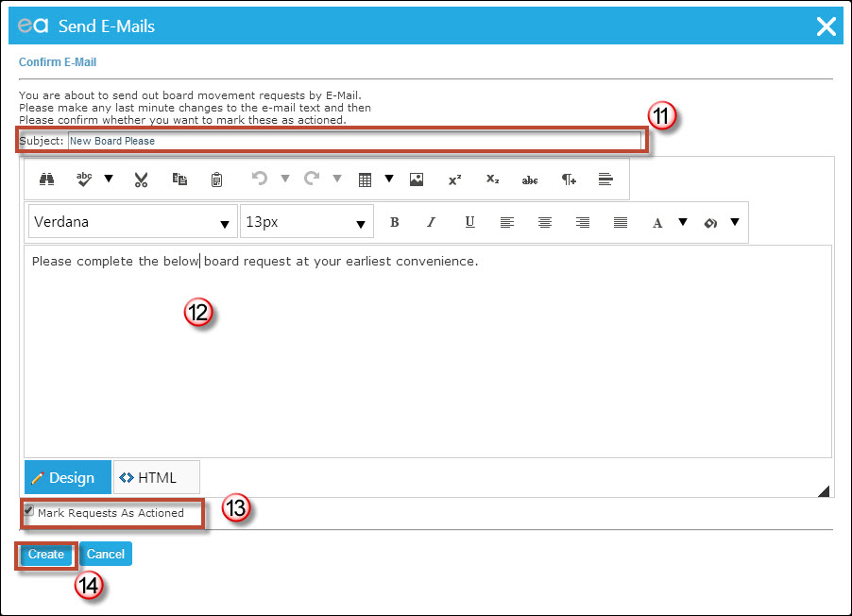Click the Insert Image icon

click(x=417, y=180)
